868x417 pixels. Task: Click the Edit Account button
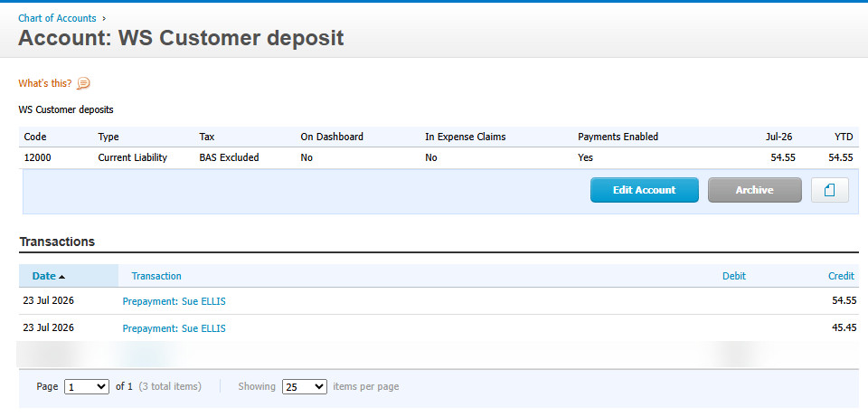pos(645,190)
